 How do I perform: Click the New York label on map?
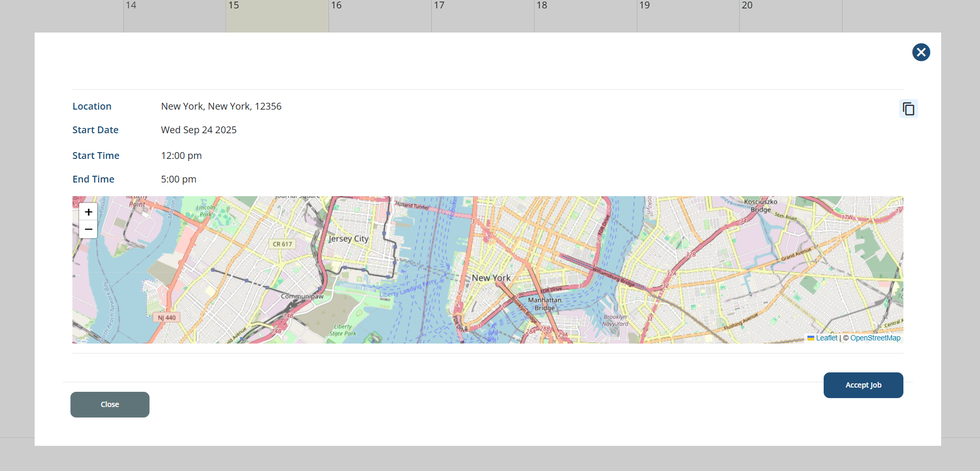tap(491, 278)
